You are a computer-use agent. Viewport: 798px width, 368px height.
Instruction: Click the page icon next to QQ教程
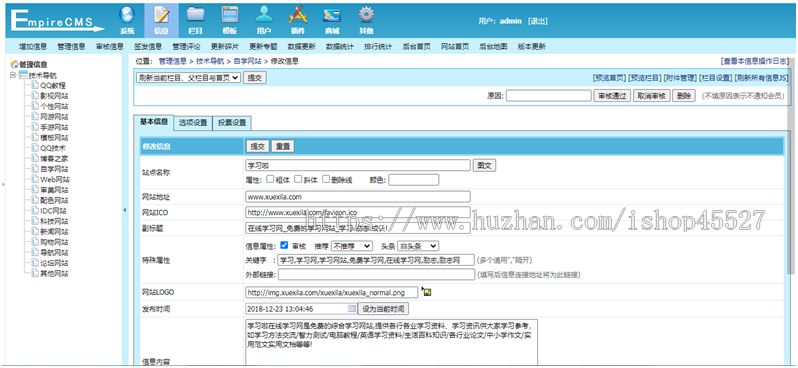point(35,86)
